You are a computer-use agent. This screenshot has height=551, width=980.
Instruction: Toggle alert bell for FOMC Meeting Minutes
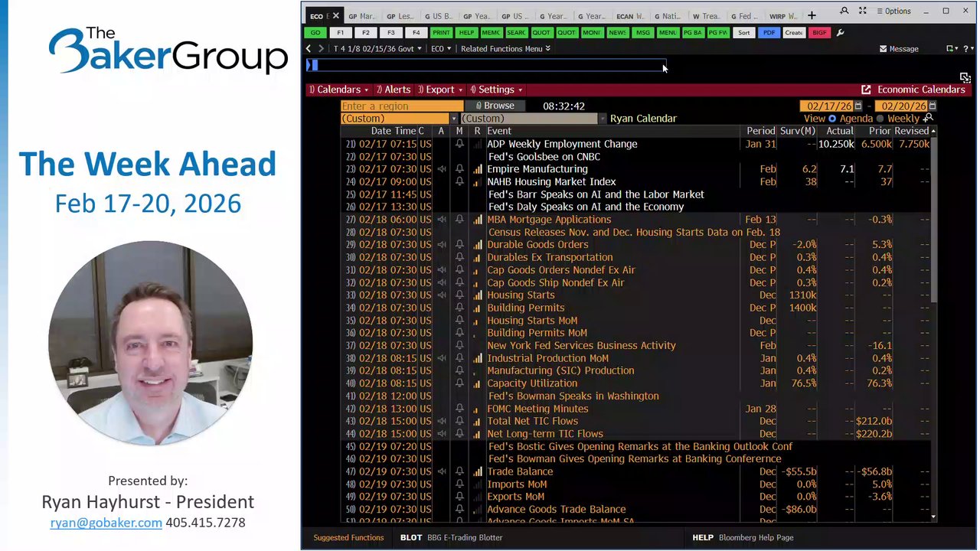[459, 409]
